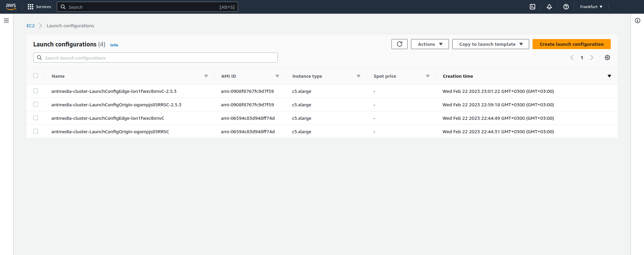Click AMI ami-06594c83d948ff74d in last row
The height and width of the screenshot is (255, 644).
(x=248, y=132)
